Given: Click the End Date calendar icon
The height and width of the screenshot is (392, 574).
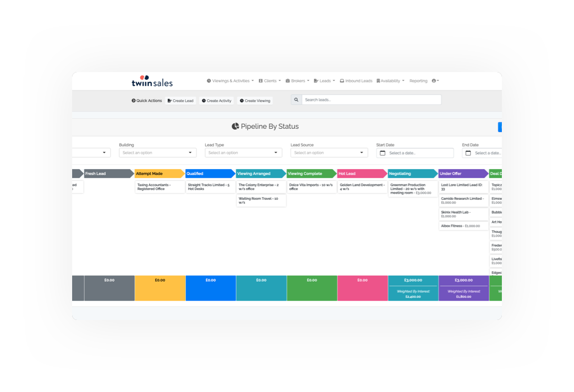Looking at the screenshot, I should (x=468, y=153).
